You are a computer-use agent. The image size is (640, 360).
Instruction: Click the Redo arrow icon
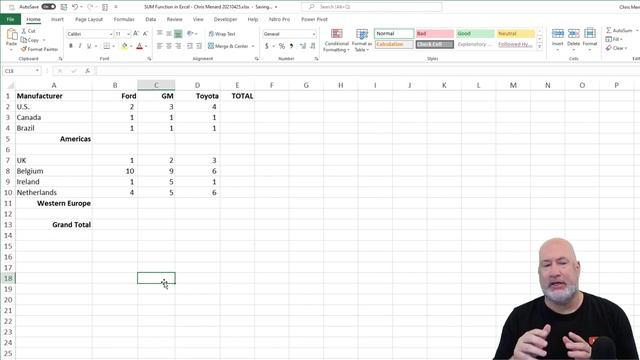(x=90, y=7)
